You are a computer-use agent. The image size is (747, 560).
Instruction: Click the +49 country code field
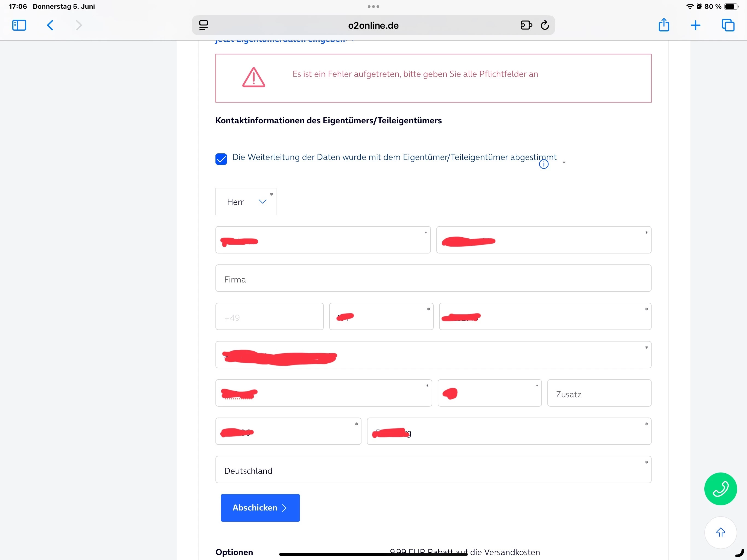coord(269,317)
